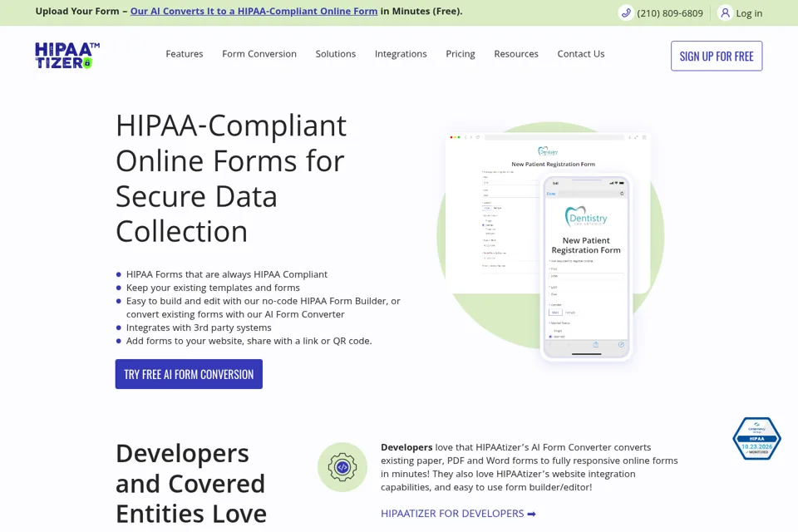This screenshot has width=798, height=532.
Task: Click 'Integrates with 3rd party systems' bullet
Action: coord(199,328)
